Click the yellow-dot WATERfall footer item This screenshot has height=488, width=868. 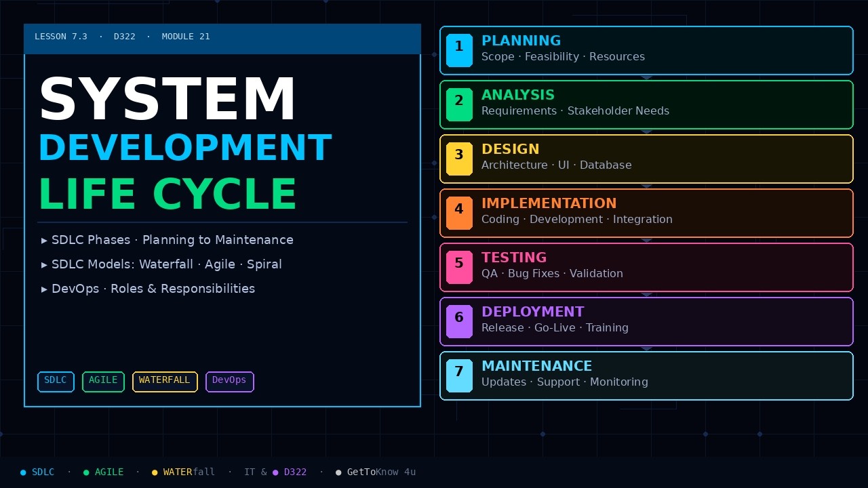(x=183, y=472)
